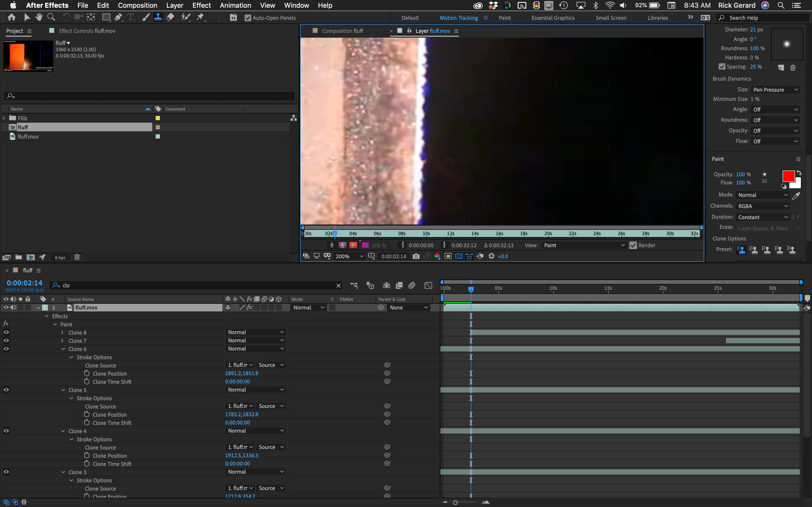Screen dimensions: 812x507
Task: Click the trash icon in Project panel
Action: click(x=77, y=257)
